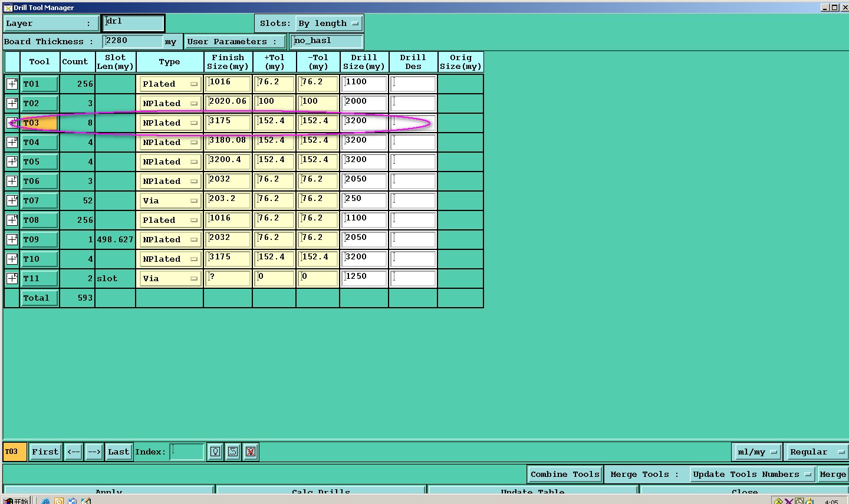
Task: Open the Regular mode dropdown
Action: (817, 452)
